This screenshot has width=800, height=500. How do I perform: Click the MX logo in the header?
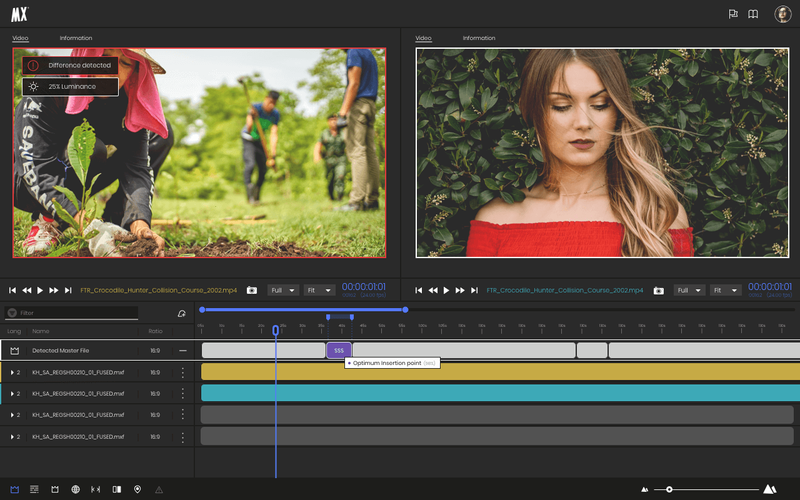pyautogui.click(x=19, y=14)
